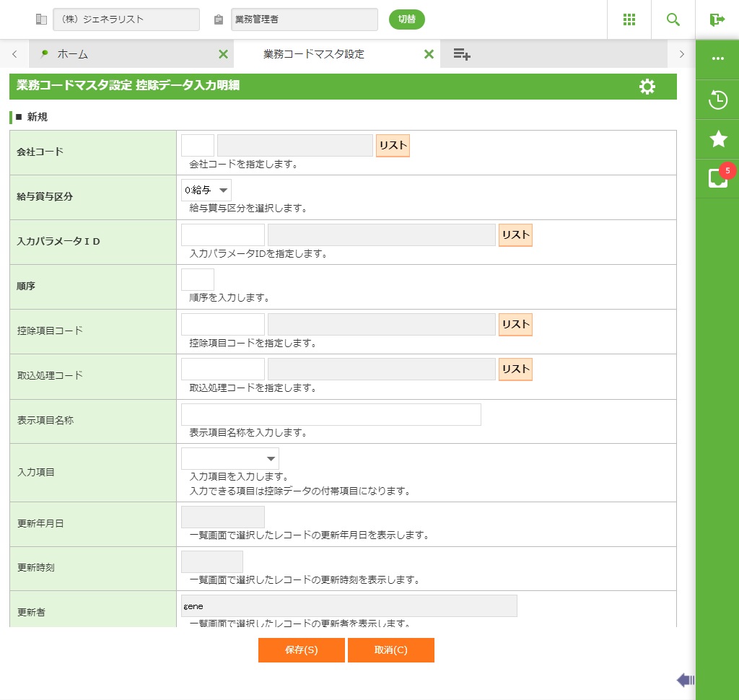The image size is (739, 700).
Task: Click the 保存(S) button
Action: coord(301,649)
